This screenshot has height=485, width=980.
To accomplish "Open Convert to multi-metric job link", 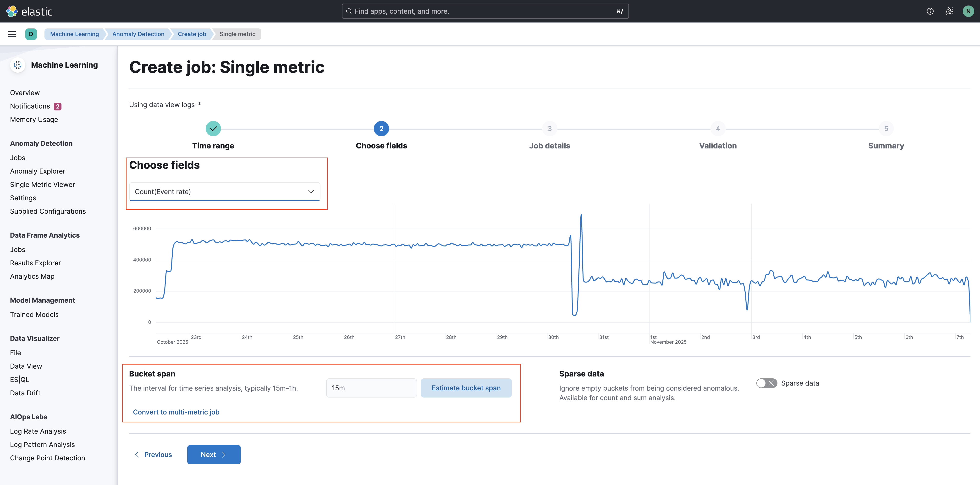I will [176, 412].
